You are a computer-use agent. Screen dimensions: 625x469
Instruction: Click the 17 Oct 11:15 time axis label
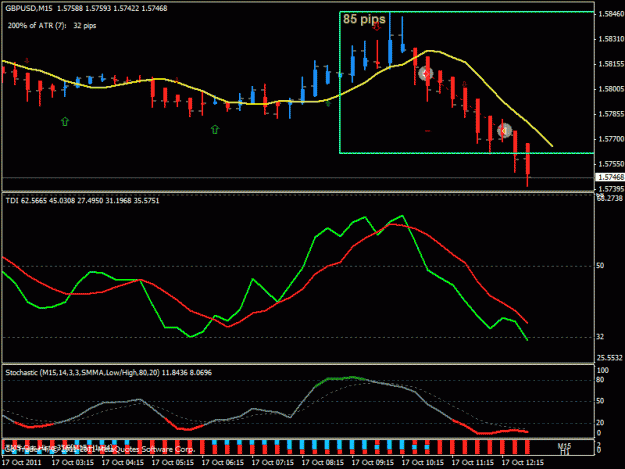[x=473, y=462]
